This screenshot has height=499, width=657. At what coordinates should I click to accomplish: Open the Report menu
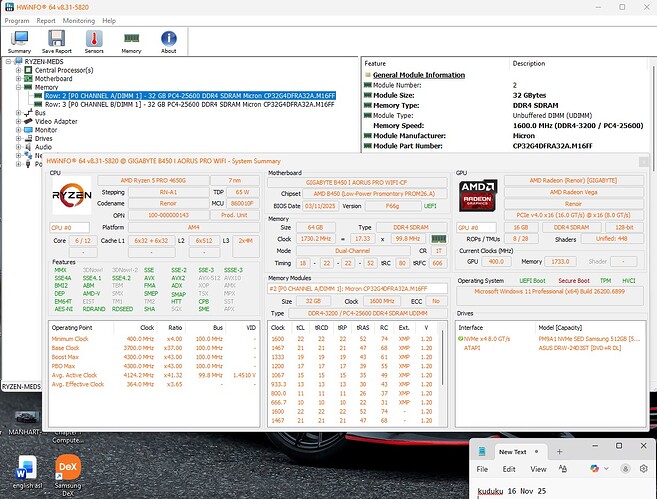[x=46, y=19]
